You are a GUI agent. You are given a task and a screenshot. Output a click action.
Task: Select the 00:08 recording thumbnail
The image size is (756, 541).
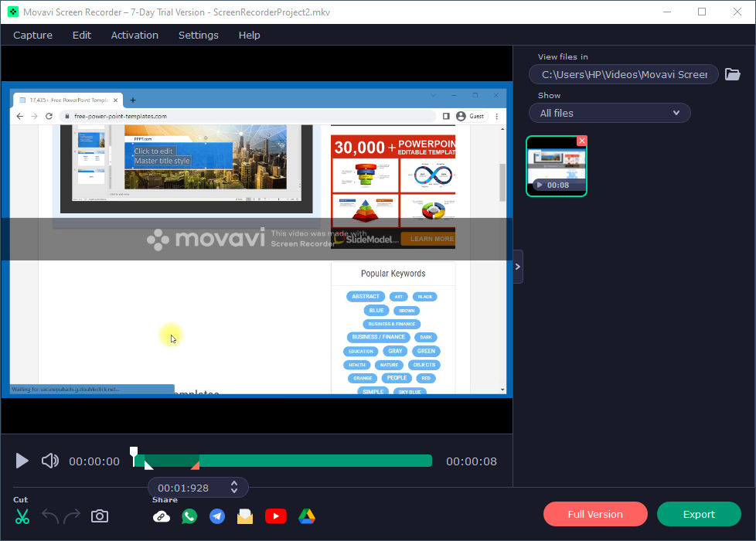pos(557,166)
